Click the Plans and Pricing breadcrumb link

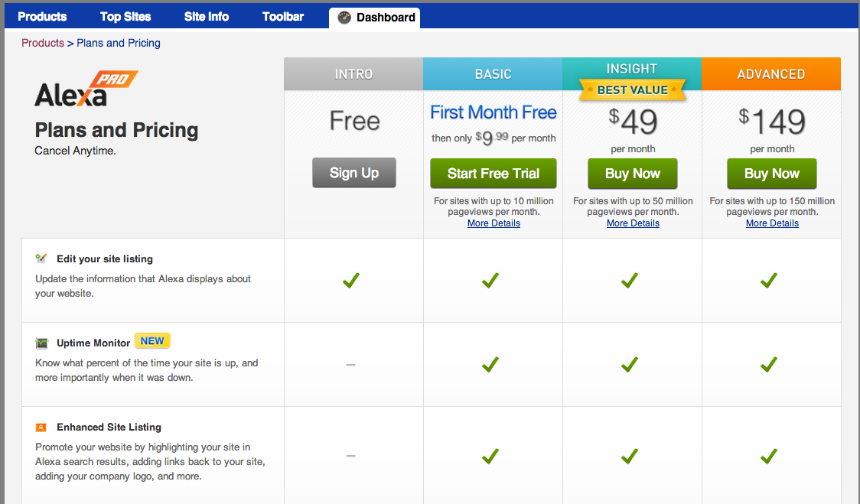point(119,43)
